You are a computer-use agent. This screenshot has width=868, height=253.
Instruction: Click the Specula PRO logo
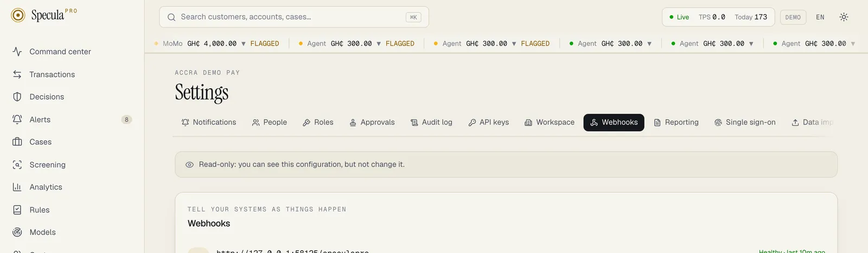point(44,15)
